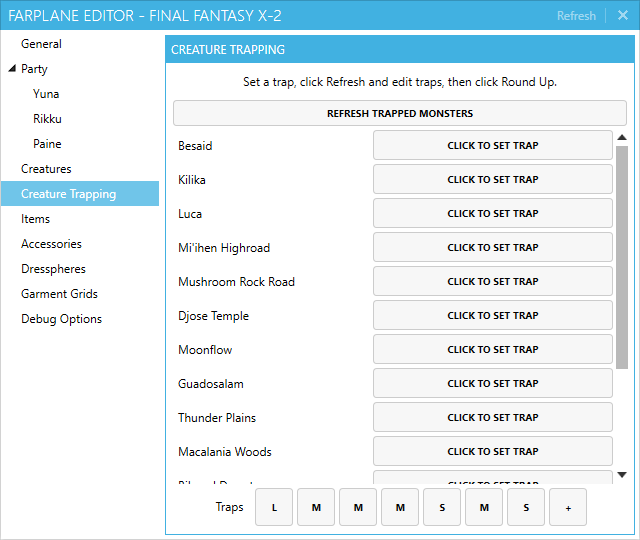Click the Besaid location label
The width and height of the screenshot is (640, 540).
[195, 146]
